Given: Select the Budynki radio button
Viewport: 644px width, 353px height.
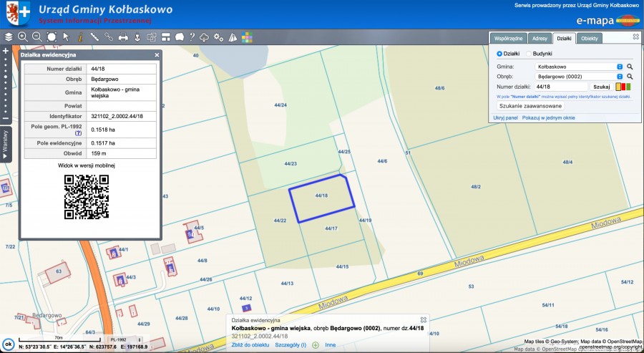Looking at the screenshot, I should pos(530,54).
